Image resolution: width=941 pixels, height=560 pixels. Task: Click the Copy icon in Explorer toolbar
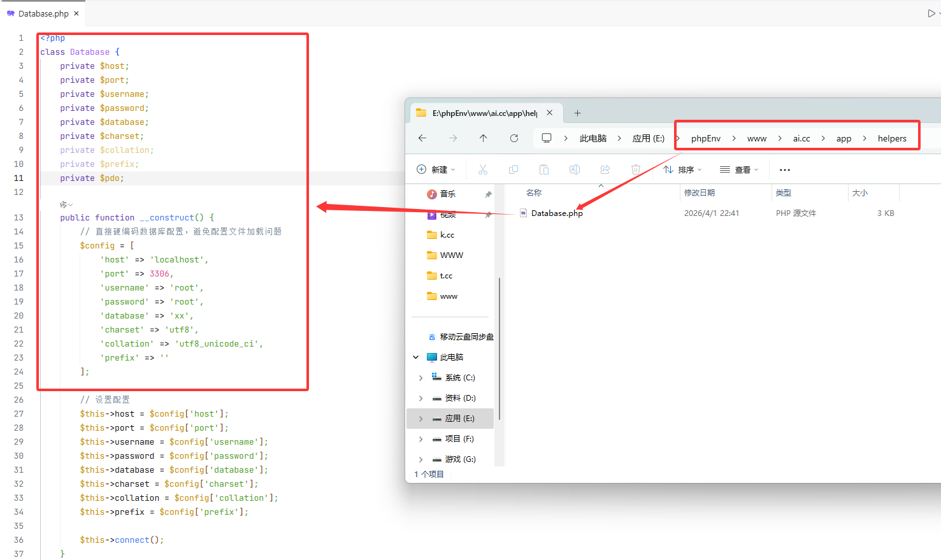click(514, 169)
